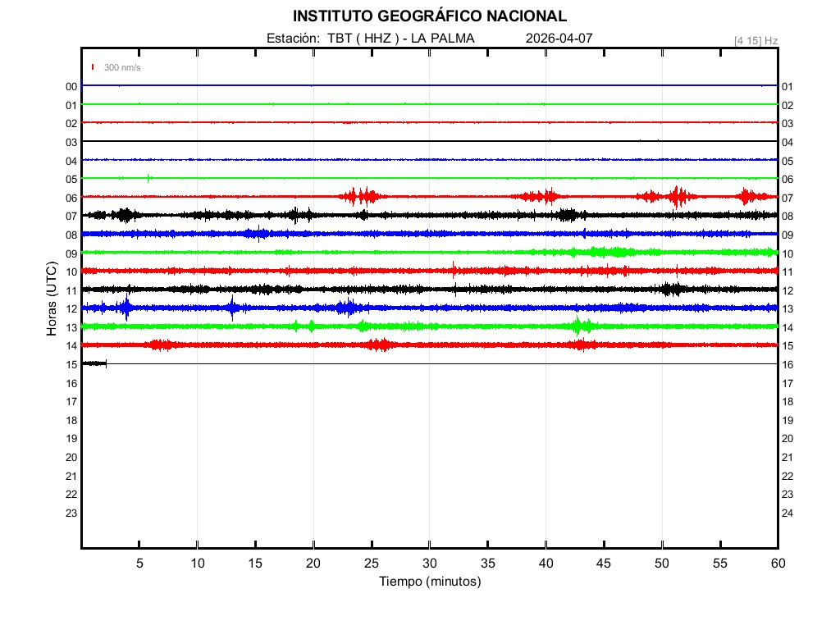Click the [4 15] Hz filter label
The height and width of the screenshot is (630, 840).
pyautogui.click(x=756, y=40)
